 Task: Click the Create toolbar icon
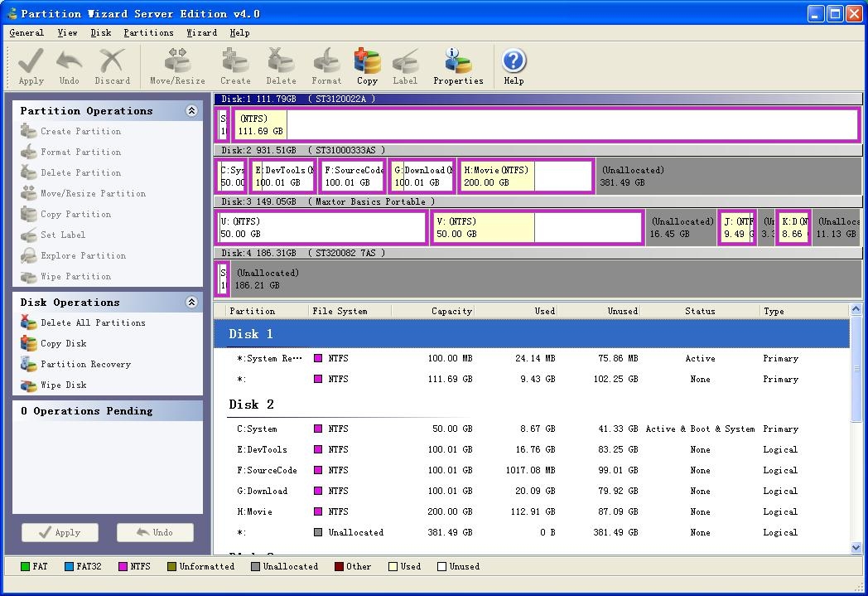point(235,66)
